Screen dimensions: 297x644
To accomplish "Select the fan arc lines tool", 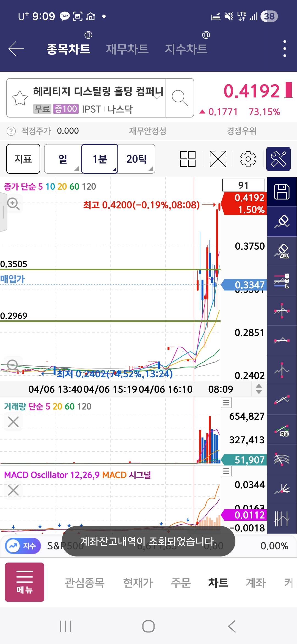I will point(282,459).
